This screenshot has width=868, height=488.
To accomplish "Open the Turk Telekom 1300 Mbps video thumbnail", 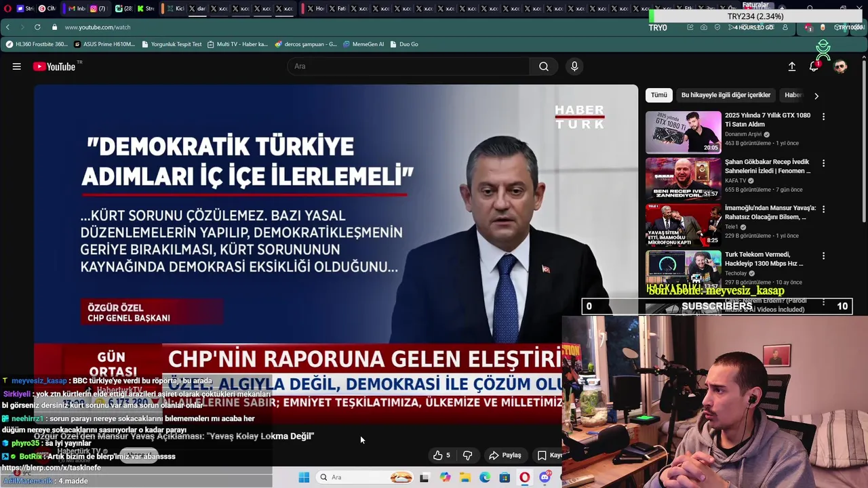I will (683, 271).
